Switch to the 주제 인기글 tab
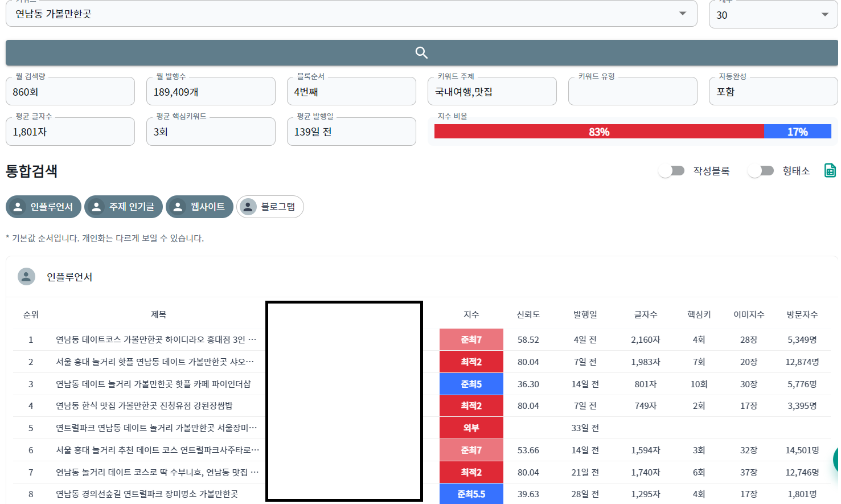This screenshot has width=841, height=504. click(x=123, y=207)
